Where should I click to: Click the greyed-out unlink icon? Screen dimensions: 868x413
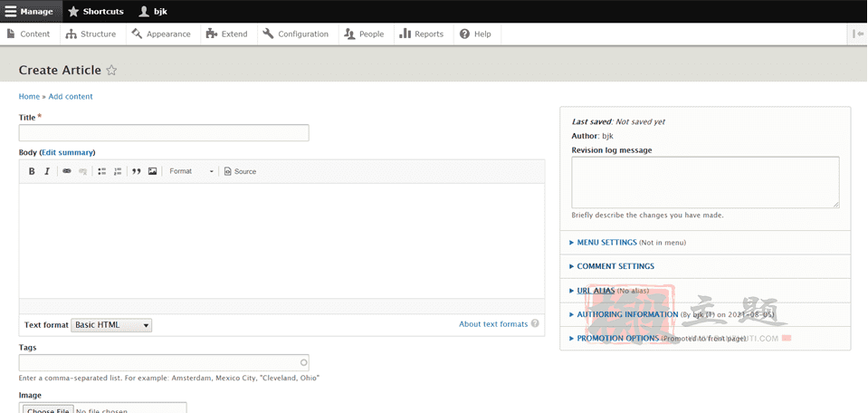tap(82, 171)
